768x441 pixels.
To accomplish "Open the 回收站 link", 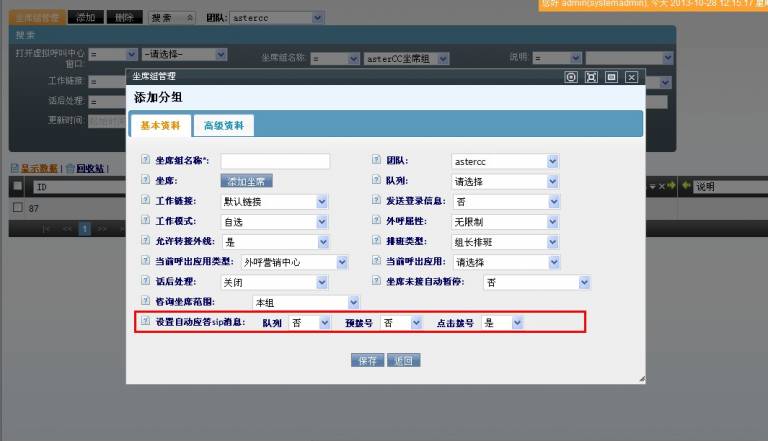I will pyautogui.click(x=90, y=169).
